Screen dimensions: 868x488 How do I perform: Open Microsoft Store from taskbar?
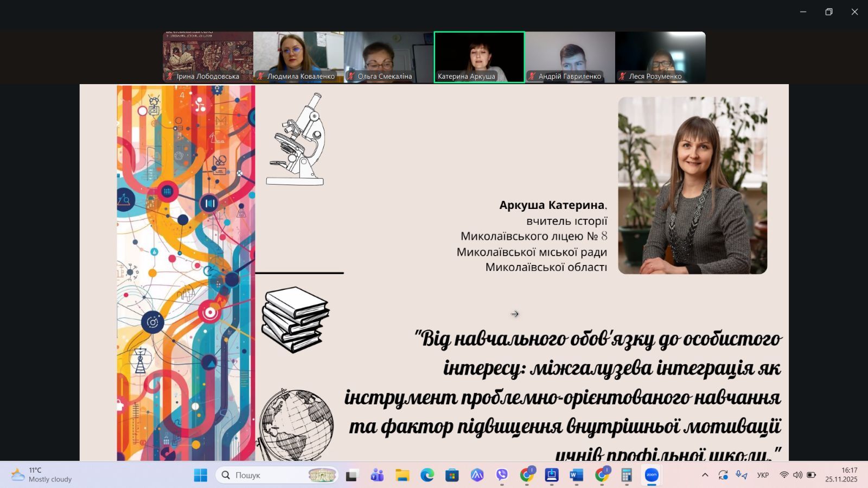pos(452,475)
